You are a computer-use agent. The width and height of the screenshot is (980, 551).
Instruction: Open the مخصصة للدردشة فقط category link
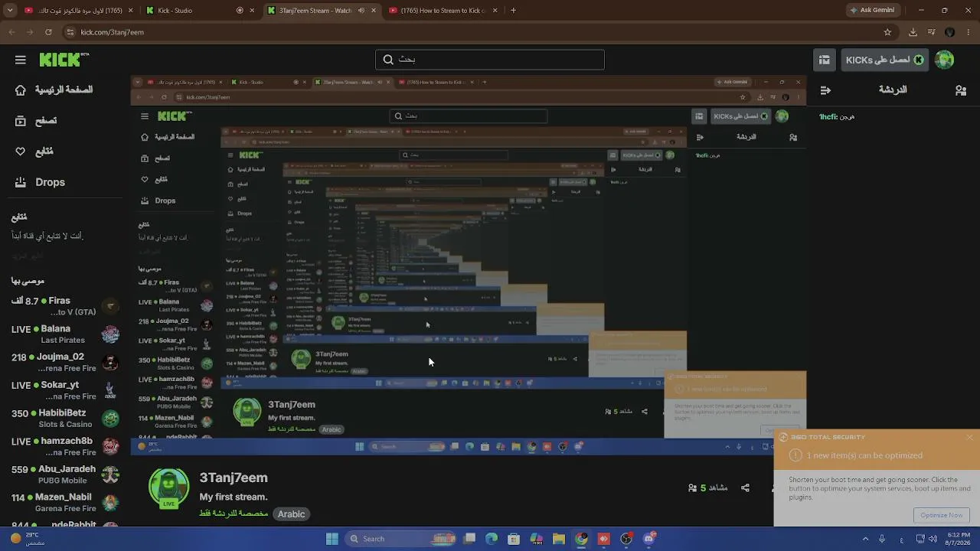click(234, 514)
